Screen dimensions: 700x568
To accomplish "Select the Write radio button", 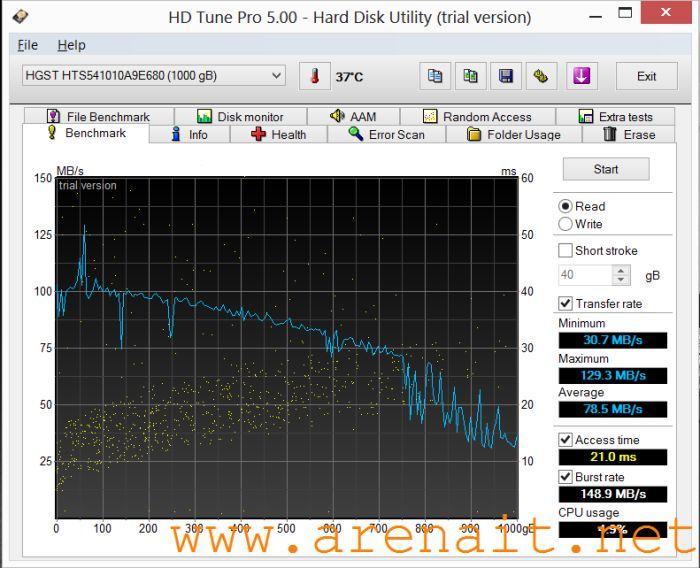I will pos(566,224).
